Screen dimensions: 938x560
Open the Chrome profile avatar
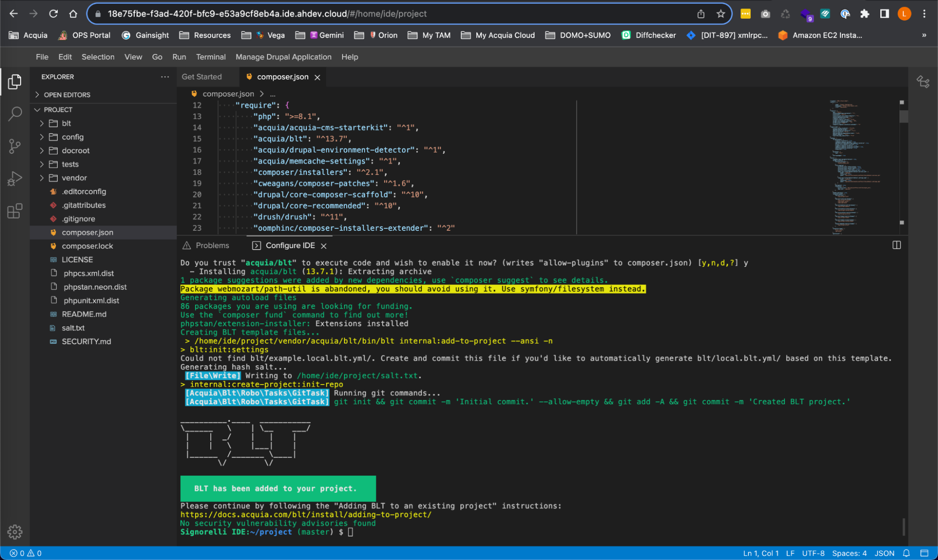904,14
